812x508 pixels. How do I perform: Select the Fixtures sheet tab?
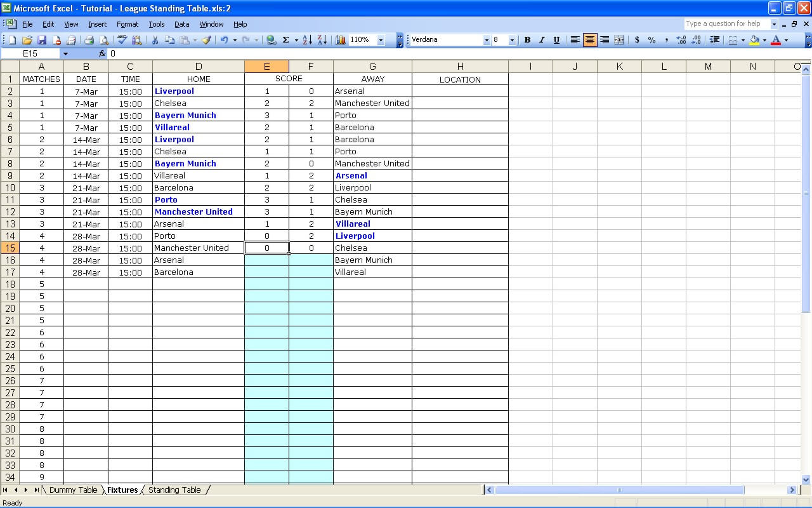click(x=122, y=490)
